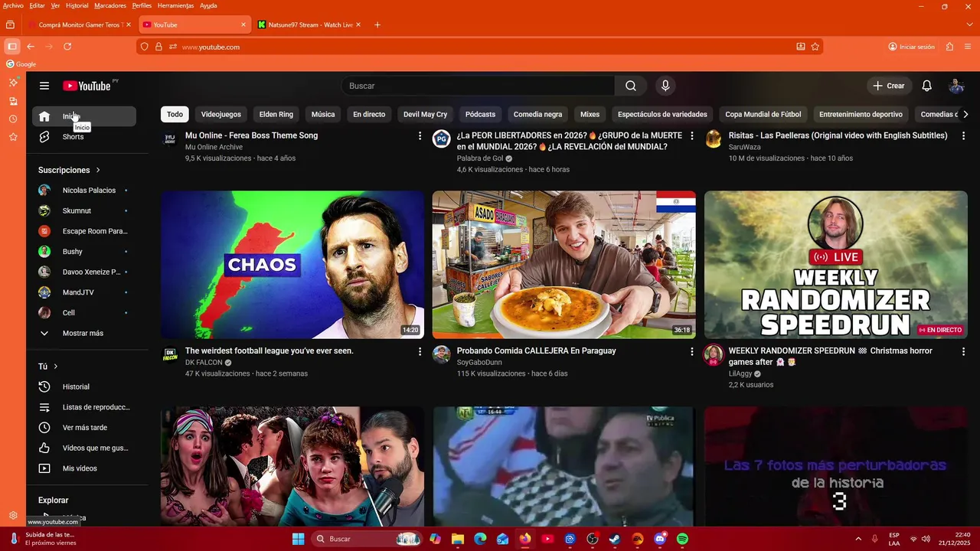
Task: Open Ver más tarde playlist
Action: pyautogui.click(x=84, y=428)
